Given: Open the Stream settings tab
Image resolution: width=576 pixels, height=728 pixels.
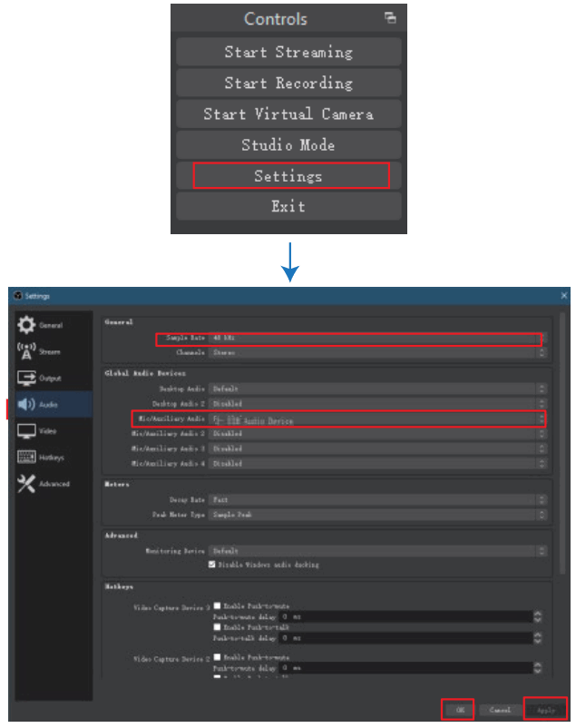Looking at the screenshot, I should coord(53,351).
